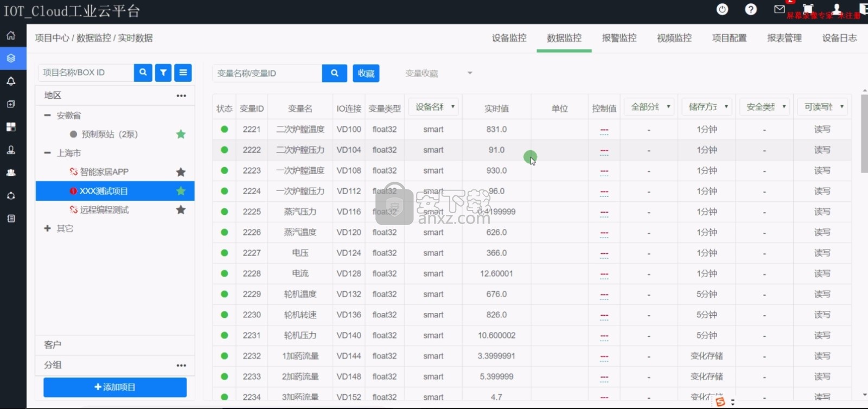
Task: Switch to the 设备日志 tab
Action: [x=839, y=38]
